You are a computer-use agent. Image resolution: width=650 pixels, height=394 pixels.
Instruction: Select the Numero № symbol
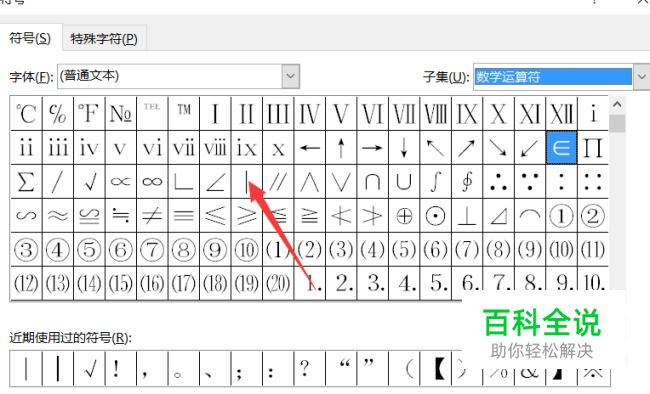[121, 114]
